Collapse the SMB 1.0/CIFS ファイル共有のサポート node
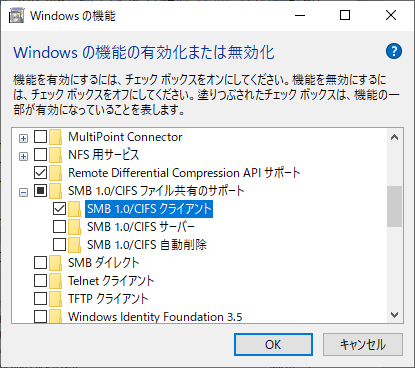 pyautogui.click(x=23, y=192)
